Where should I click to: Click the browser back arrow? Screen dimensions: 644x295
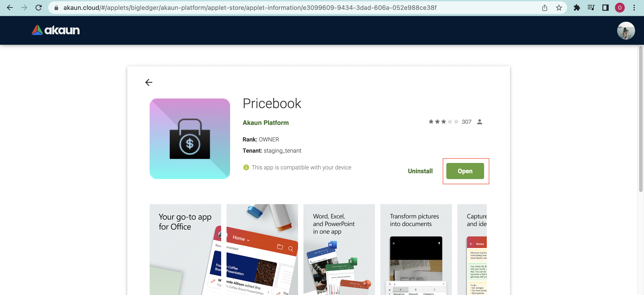pos(10,8)
